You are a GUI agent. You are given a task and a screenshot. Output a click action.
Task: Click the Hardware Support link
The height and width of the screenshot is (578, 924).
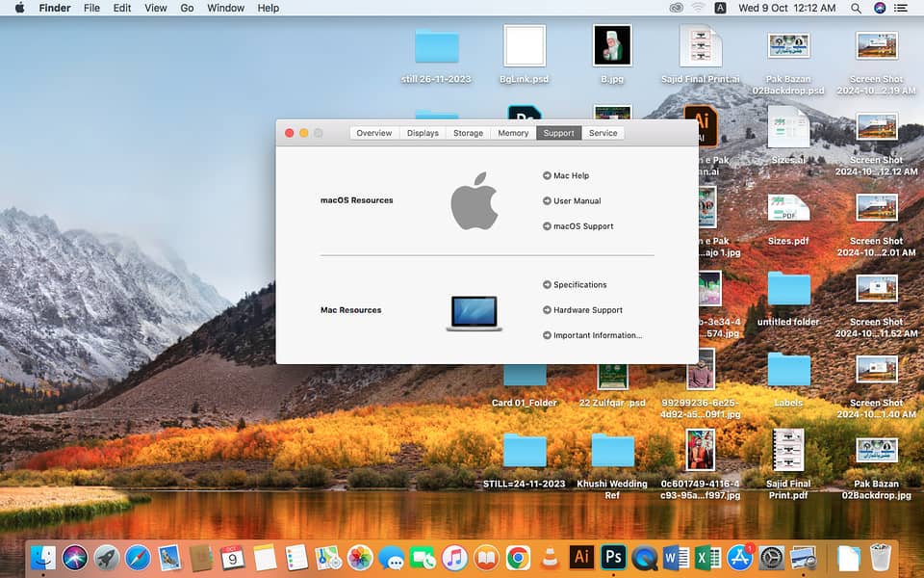(x=587, y=310)
